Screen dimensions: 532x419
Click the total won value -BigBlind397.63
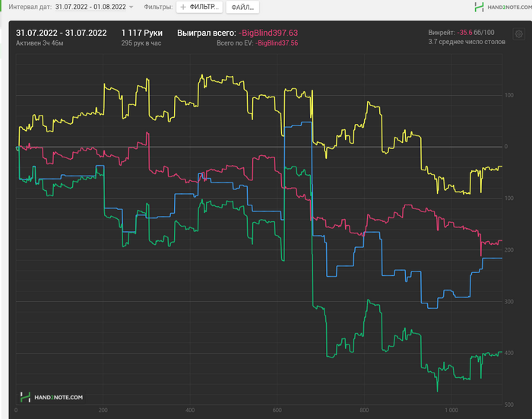(268, 33)
